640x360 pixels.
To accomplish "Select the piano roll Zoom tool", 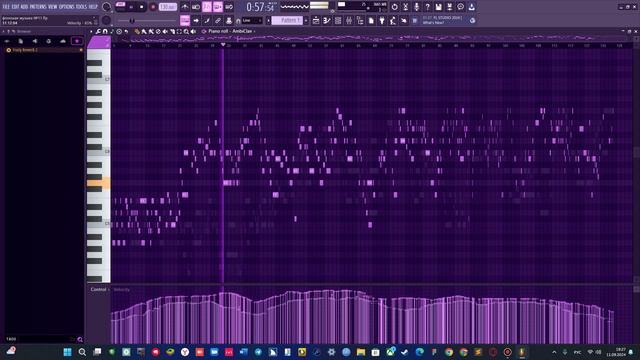I will 186,31.
